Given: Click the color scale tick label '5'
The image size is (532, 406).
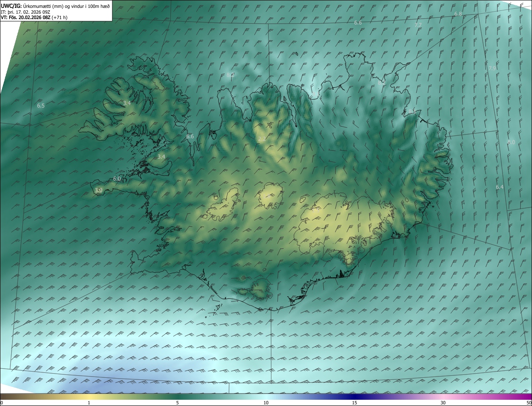Looking at the screenshot, I should [177, 403].
